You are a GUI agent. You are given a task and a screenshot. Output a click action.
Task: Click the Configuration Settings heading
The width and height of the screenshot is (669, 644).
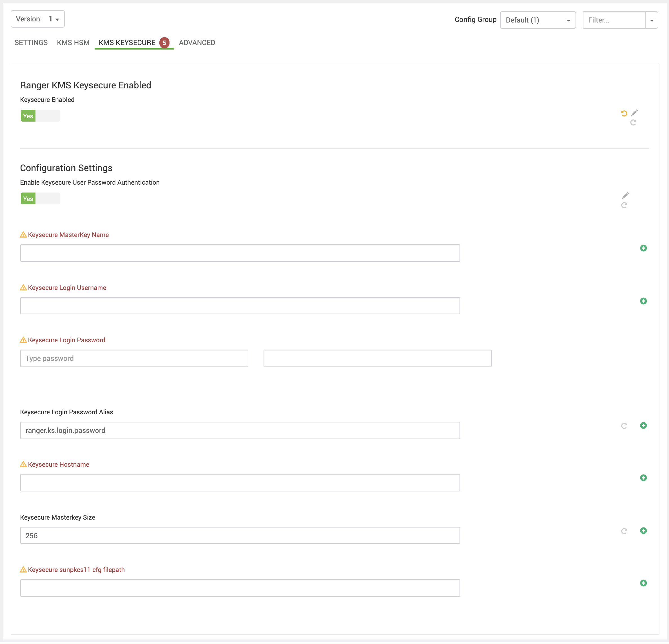tap(66, 168)
